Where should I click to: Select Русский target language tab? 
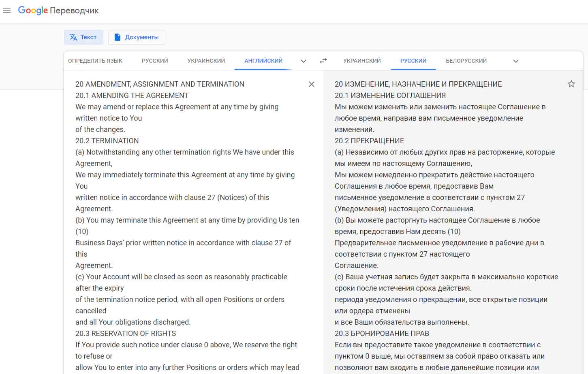pos(413,61)
